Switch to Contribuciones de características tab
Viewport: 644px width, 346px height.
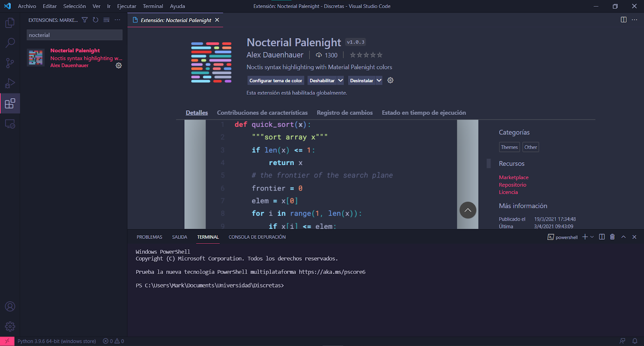coord(262,113)
